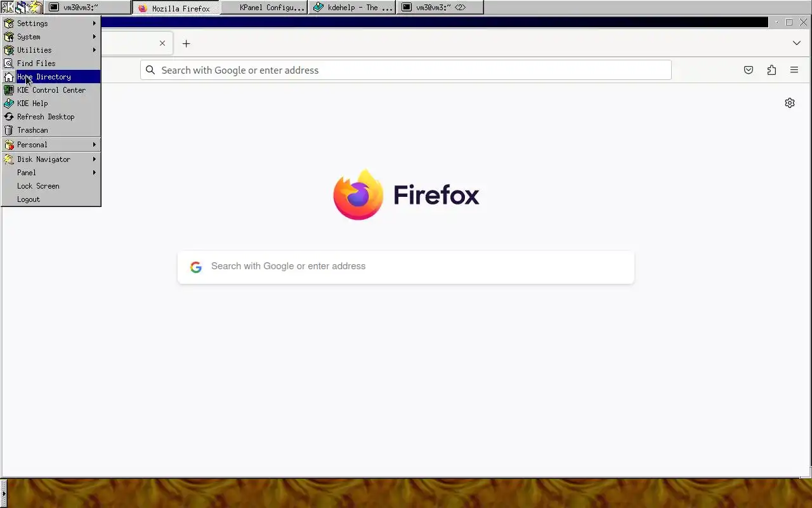Open Save to Pocket
The height and width of the screenshot is (508, 812).
point(749,70)
